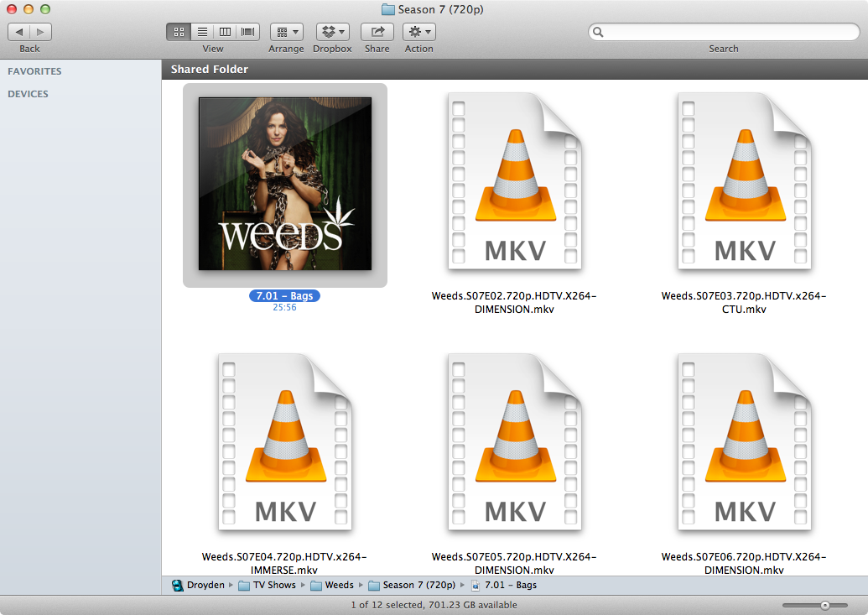Click 7.01 – Bags in the path bar
This screenshot has height=615, width=868.
pos(504,585)
